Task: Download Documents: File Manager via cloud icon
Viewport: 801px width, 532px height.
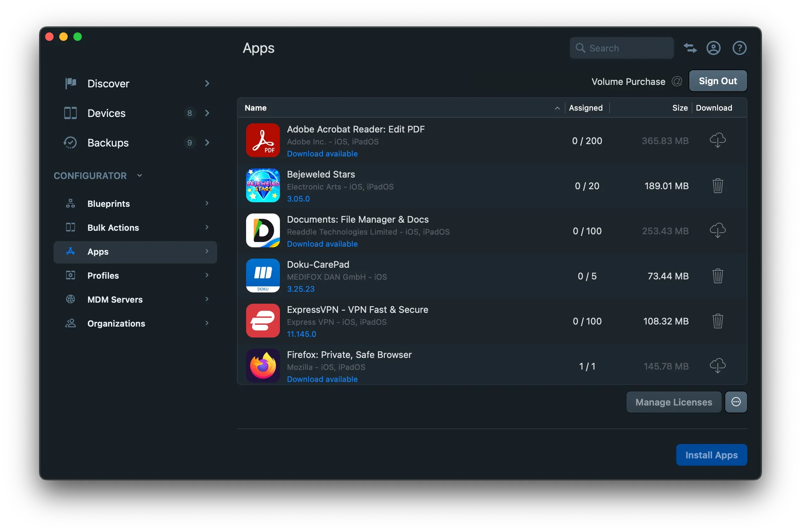Action: (718, 230)
